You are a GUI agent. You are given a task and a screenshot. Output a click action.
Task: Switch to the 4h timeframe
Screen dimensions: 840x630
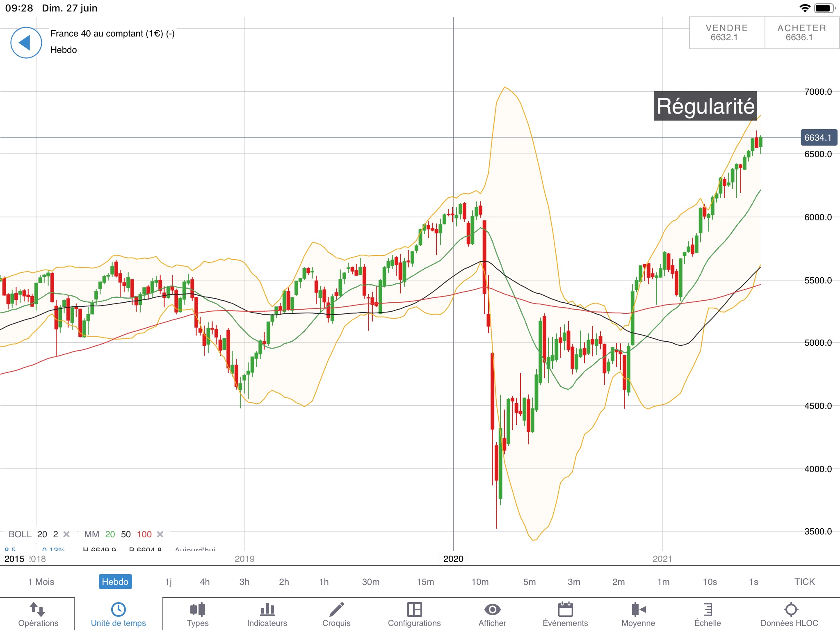point(205,582)
